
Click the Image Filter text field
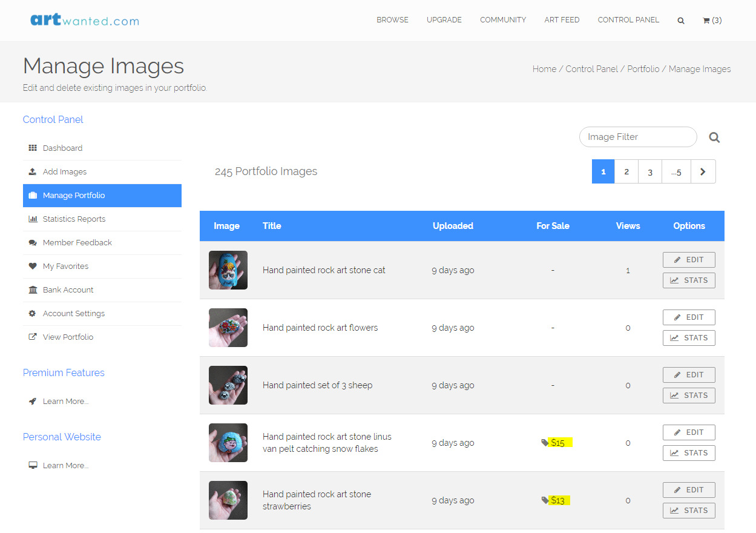point(637,137)
